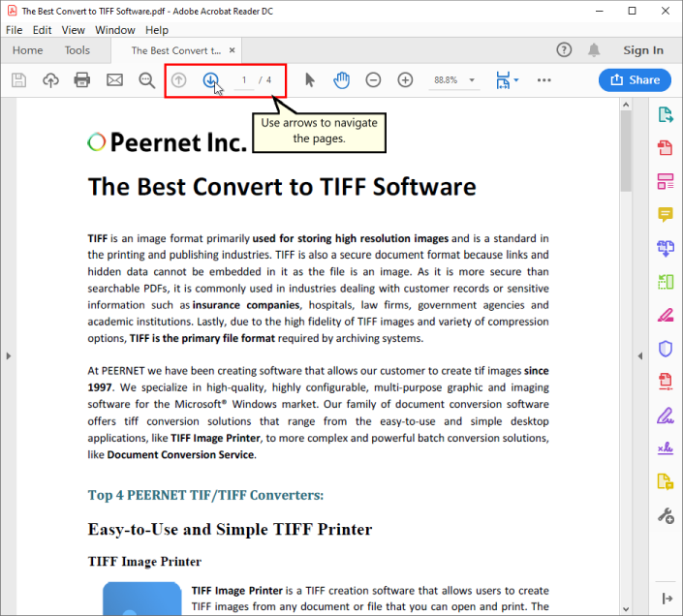View notifications bell icon
The image size is (683, 616).
tap(594, 50)
